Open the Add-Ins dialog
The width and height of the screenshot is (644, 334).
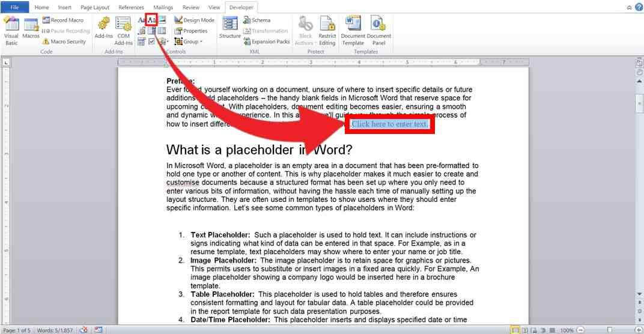pos(103,28)
